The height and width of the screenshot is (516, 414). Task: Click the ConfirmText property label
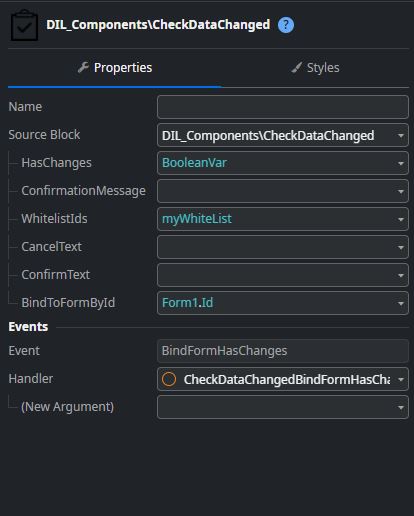coord(55,275)
